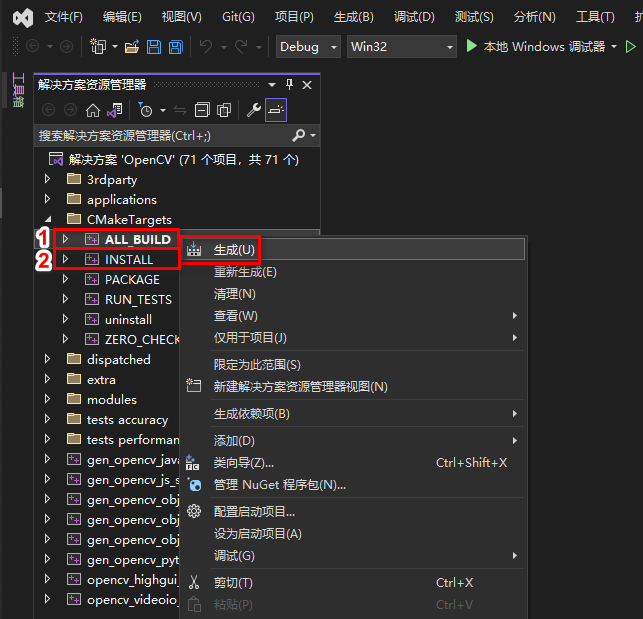This screenshot has height=619, width=643.
Task: Expand the ALL_BUILD project node
Action: pyautogui.click(x=65, y=239)
